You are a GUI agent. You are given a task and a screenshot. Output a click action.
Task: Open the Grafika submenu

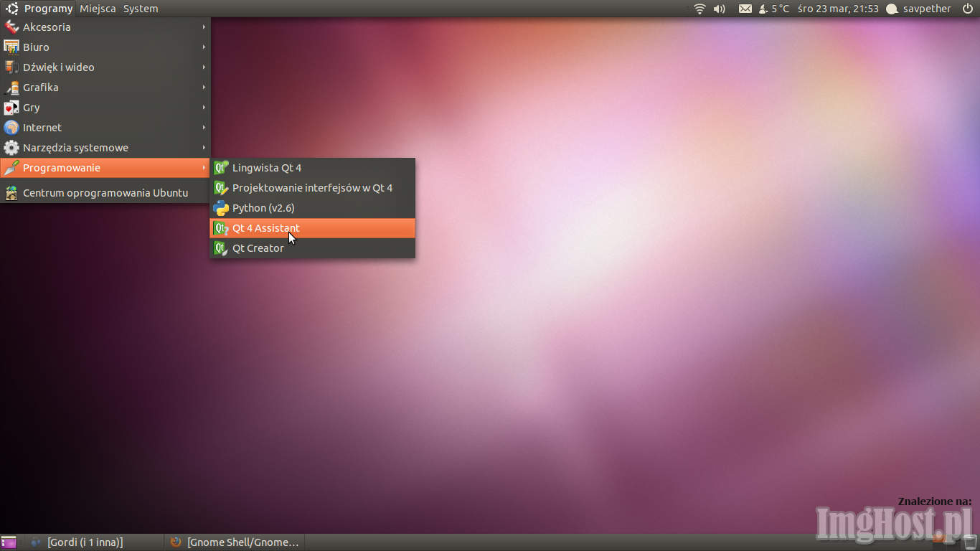click(x=105, y=88)
